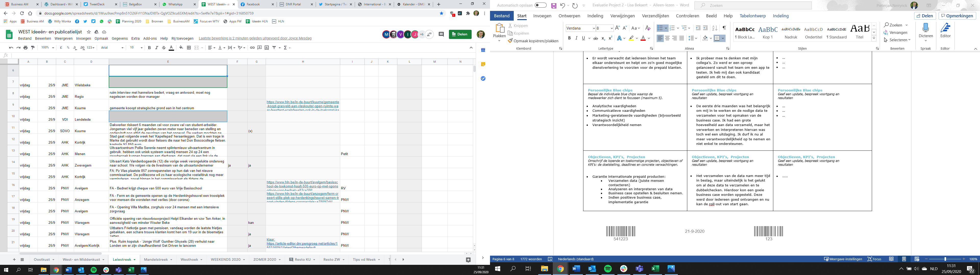Image resolution: width=980 pixels, height=275 pixels.
Task: Expand the Word styles gallery
Action: (874, 38)
